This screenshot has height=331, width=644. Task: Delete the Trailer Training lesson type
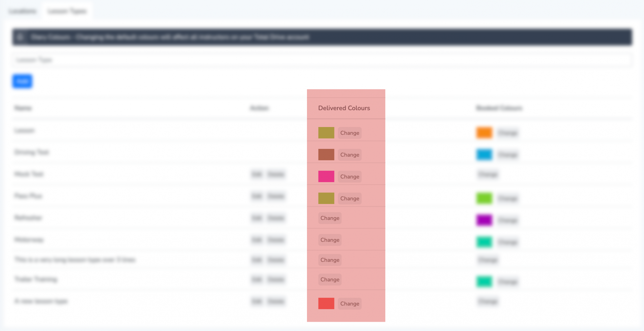click(276, 279)
